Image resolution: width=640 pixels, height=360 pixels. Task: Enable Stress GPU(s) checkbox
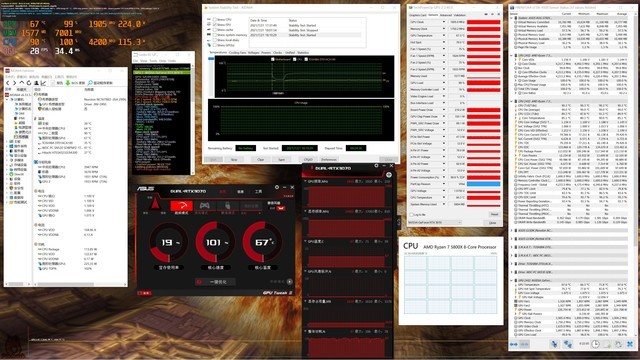click(215, 45)
